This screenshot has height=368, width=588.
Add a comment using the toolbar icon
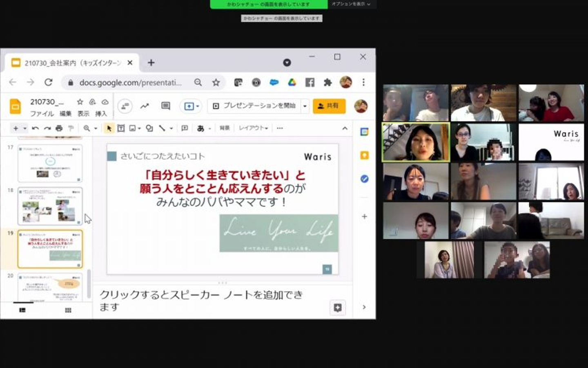click(x=185, y=128)
